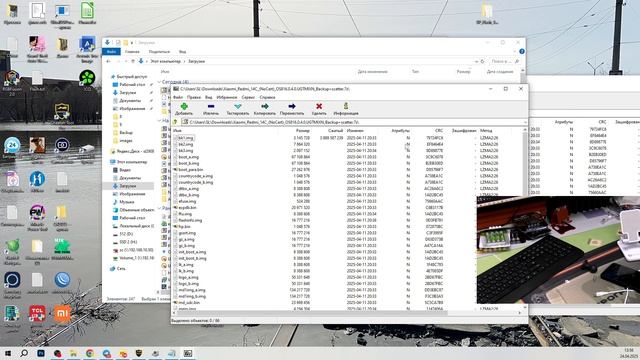This screenshot has width=640, height=360.
Task: Select the flashinfo.img file
Action: [x=190, y=220]
